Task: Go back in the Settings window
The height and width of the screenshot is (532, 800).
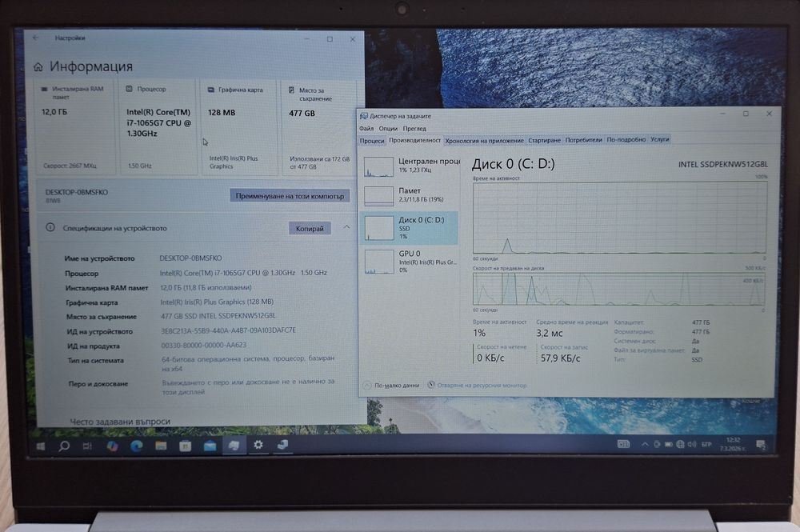Action: pyautogui.click(x=36, y=38)
